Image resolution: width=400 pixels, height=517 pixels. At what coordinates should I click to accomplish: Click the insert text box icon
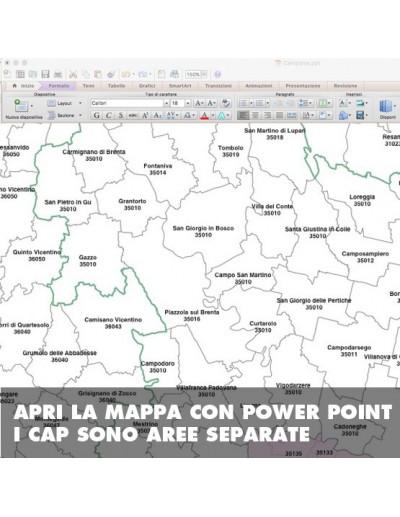[343, 103]
